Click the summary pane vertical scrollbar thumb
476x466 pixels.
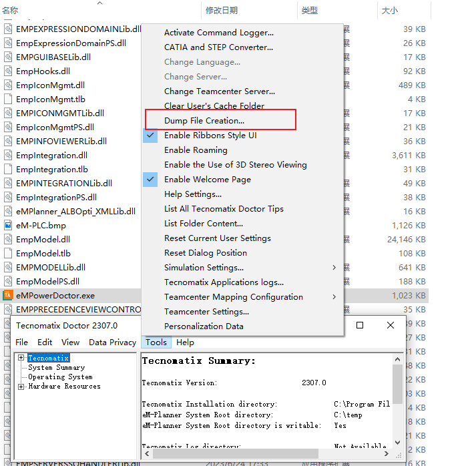(x=397, y=384)
